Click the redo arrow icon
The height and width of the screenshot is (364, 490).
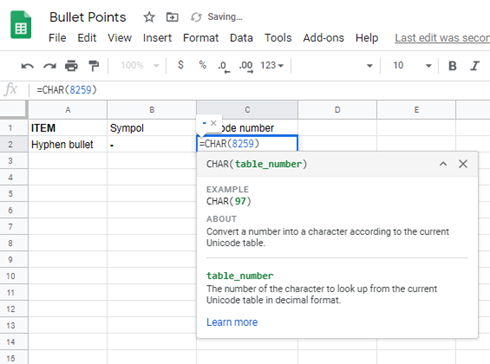(50, 66)
